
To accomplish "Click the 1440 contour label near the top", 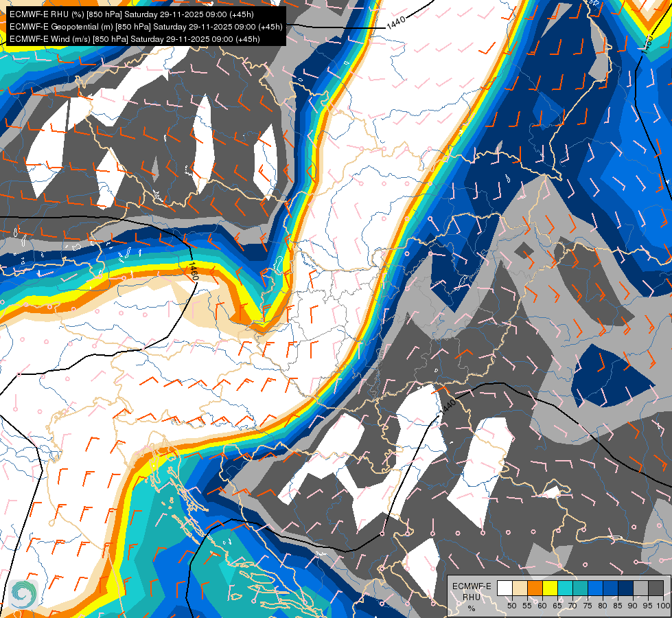I will pyautogui.click(x=396, y=23).
